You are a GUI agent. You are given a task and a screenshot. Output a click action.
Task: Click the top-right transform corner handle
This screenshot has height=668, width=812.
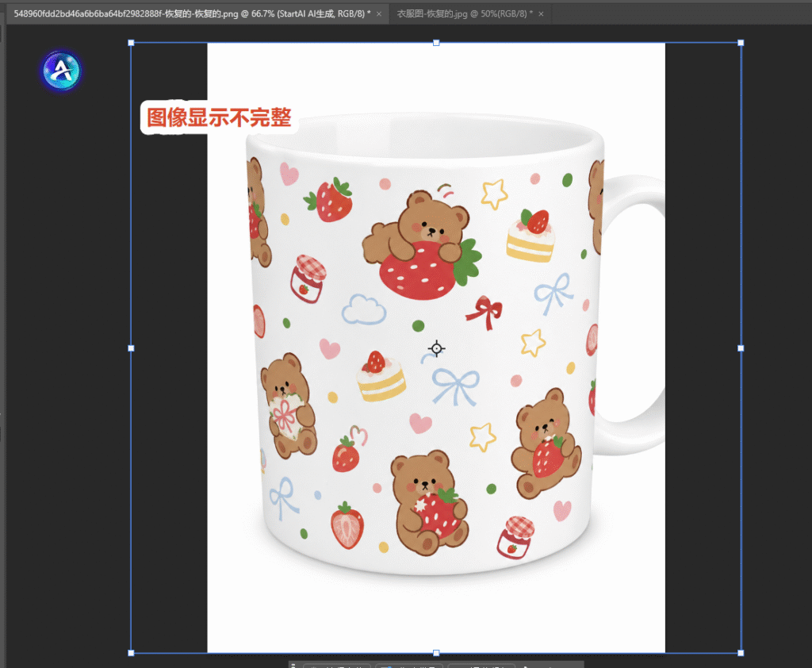(741, 43)
